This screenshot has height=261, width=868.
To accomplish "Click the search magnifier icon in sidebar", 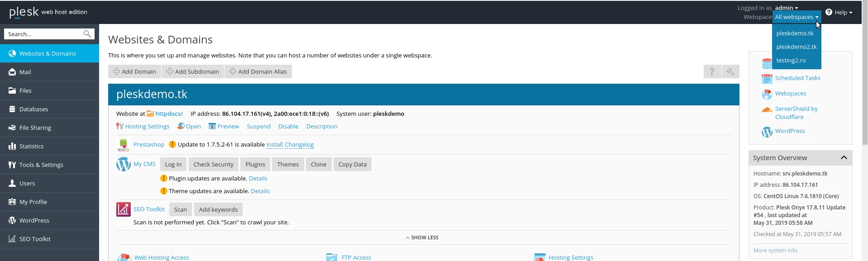I will (87, 34).
